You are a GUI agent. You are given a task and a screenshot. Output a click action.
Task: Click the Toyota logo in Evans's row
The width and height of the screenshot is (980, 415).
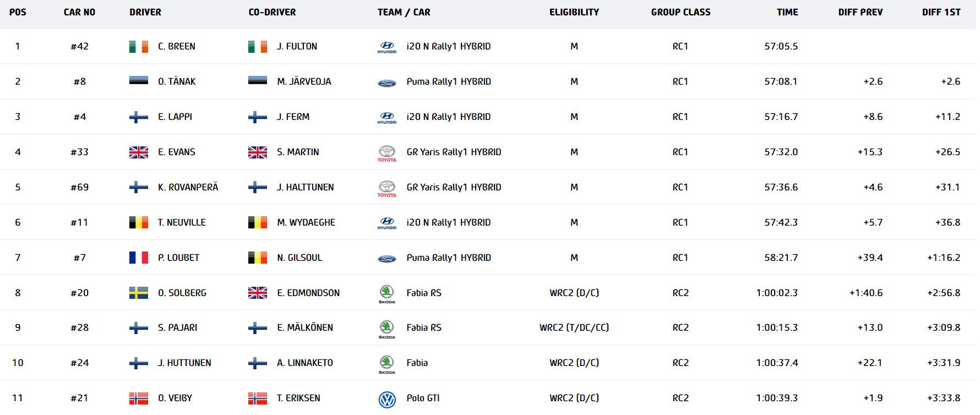[x=386, y=152]
